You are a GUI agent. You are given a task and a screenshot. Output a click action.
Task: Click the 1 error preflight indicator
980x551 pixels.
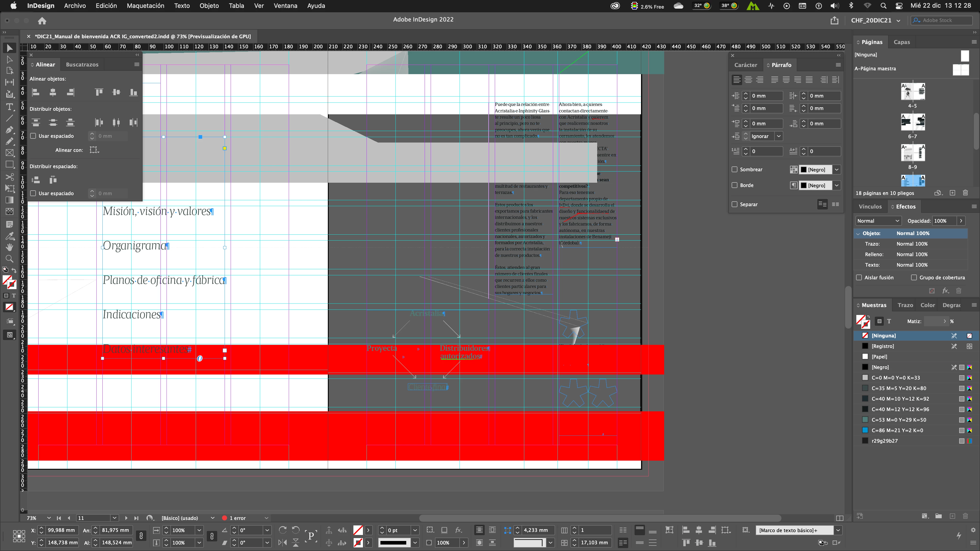tap(238, 518)
